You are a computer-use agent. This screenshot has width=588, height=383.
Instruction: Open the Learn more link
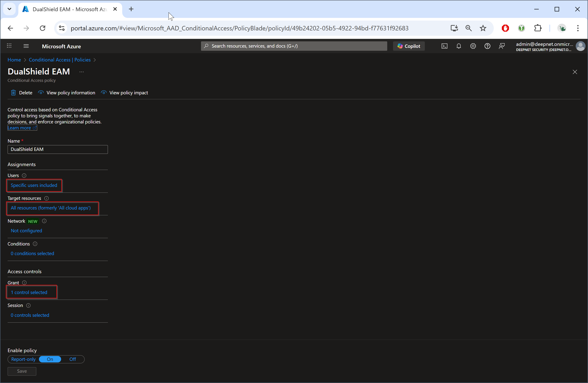(x=19, y=128)
